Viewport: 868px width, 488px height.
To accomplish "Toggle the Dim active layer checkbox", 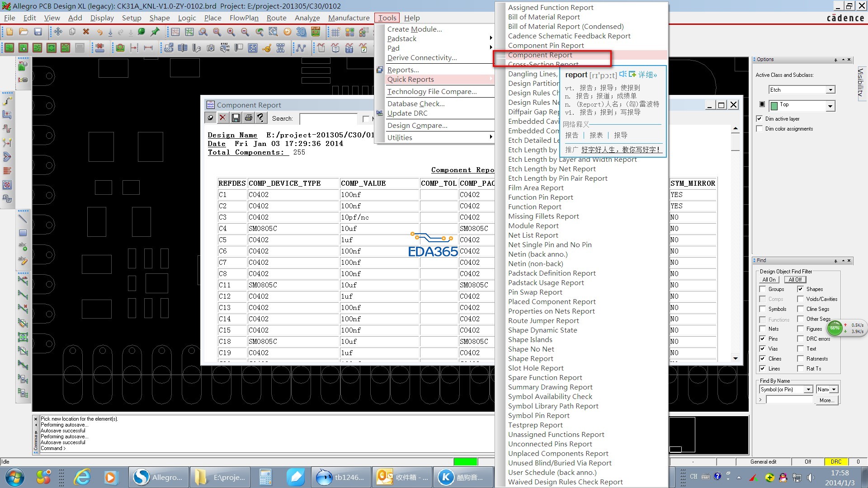I will pos(759,119).
